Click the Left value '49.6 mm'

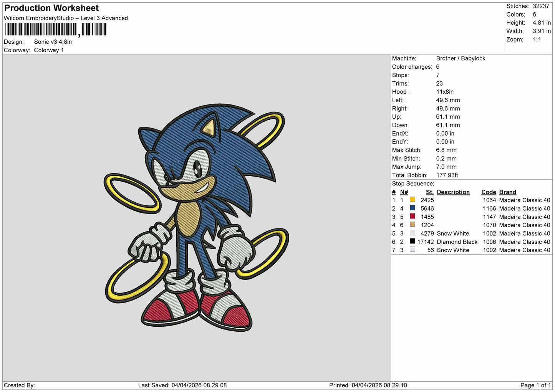tap(448, 100)
